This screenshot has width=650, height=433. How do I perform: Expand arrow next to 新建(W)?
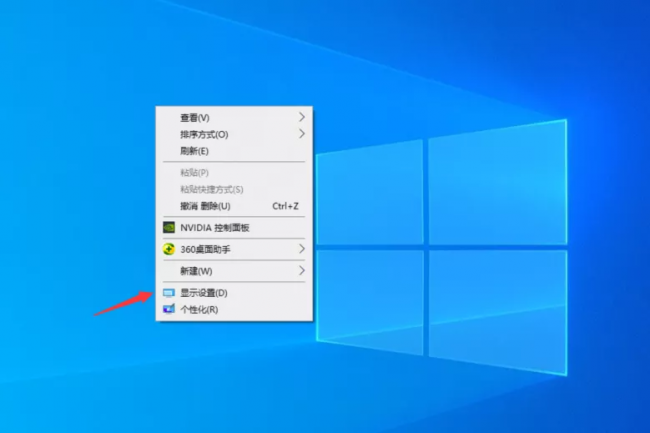[302, 271]
